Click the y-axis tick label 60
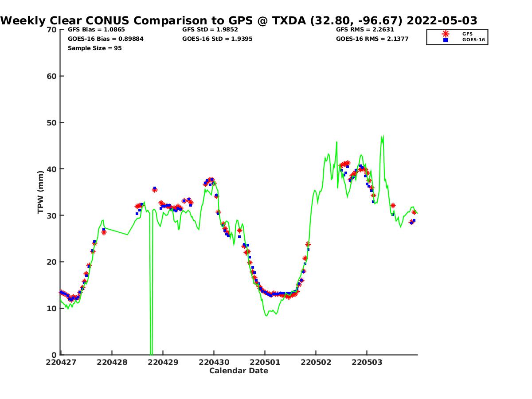The width and height of the screenshot is (532, 399). (x=52, y=76)
